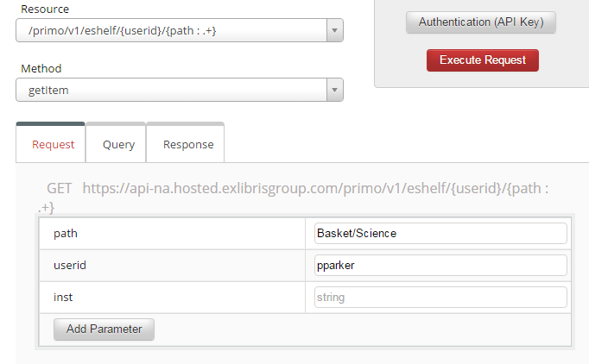
Task: Switch to the Request tab
Action: [53, 144]
